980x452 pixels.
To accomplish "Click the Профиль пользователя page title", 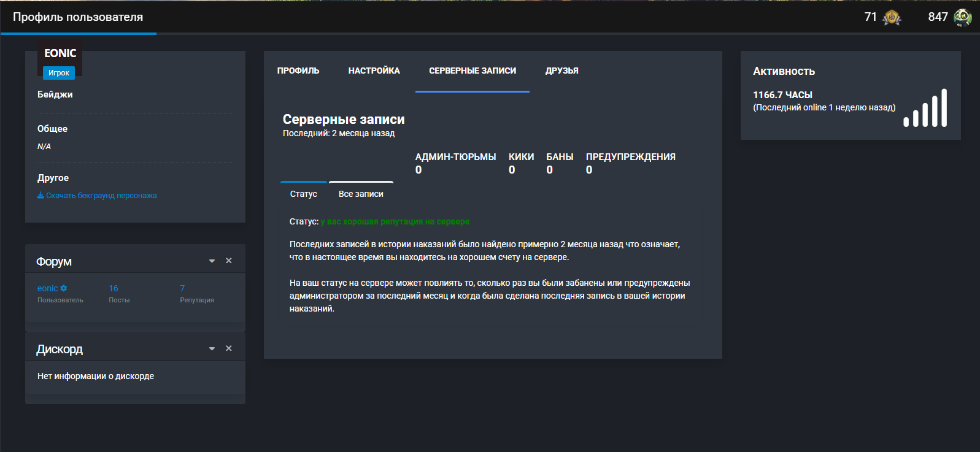I will pyautogui.click(x=78, y=17).
